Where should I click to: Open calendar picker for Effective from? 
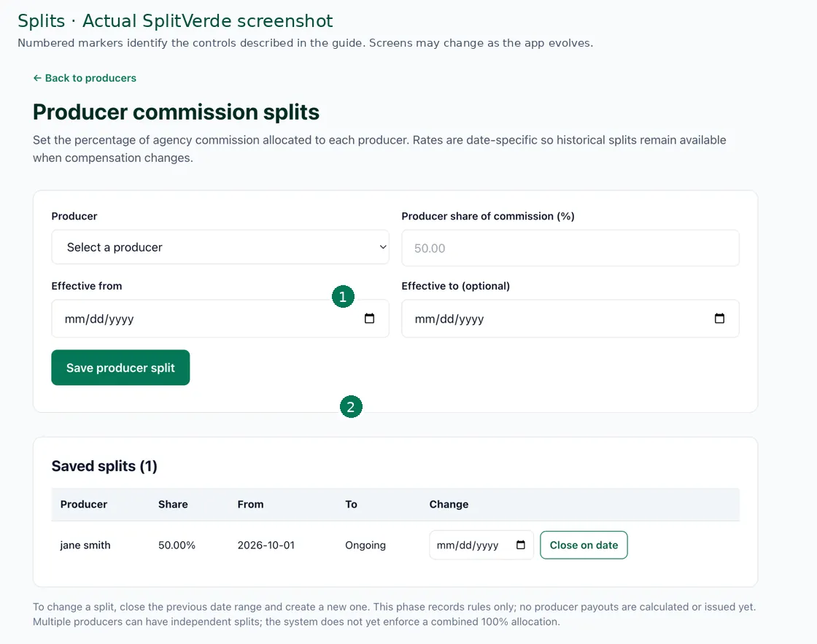click(369, 318)
